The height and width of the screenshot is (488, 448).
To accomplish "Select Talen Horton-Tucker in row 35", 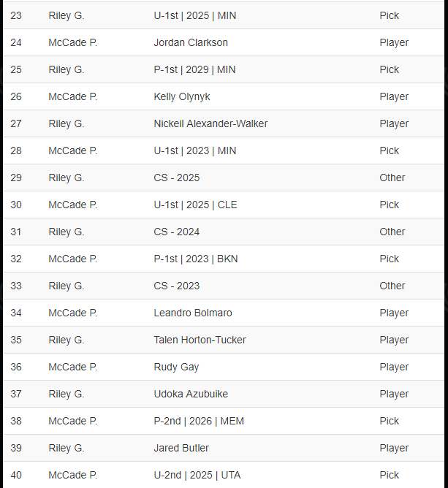I will 200,340.
